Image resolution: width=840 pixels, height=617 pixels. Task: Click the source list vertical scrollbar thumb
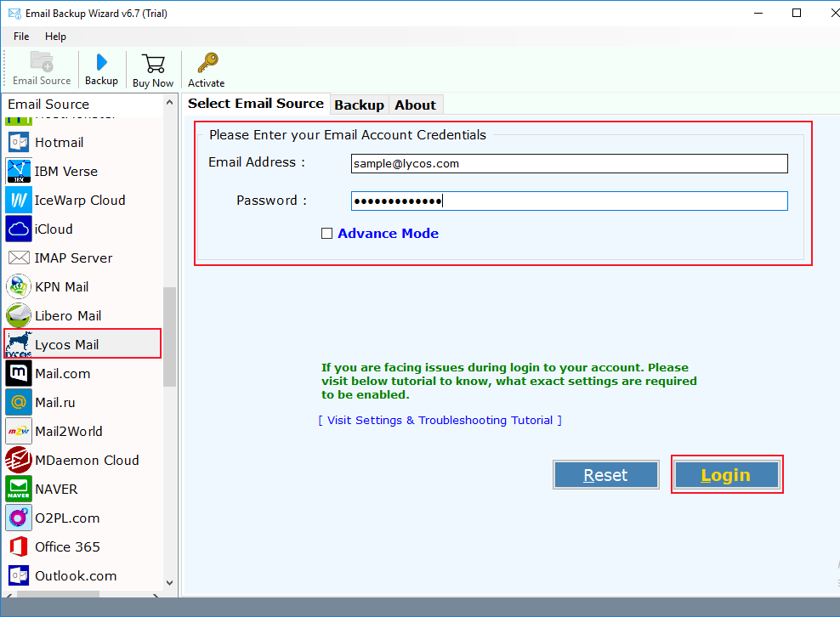[x=170, y=337]
